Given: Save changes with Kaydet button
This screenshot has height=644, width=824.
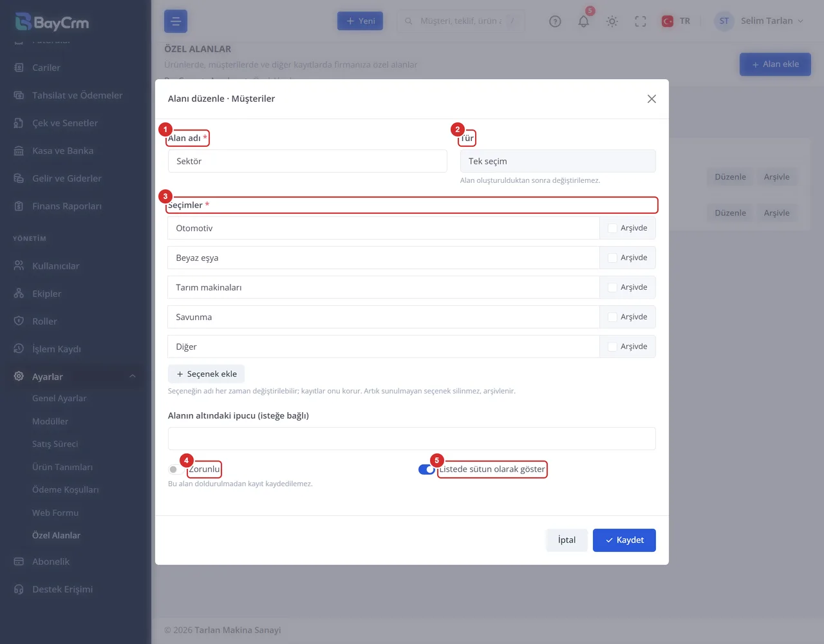Looking at the screenshot, I should pos(624,540).
